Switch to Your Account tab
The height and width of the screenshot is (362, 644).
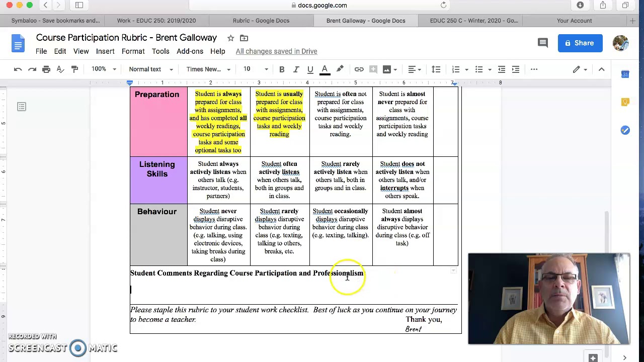[x=574, y=21]
